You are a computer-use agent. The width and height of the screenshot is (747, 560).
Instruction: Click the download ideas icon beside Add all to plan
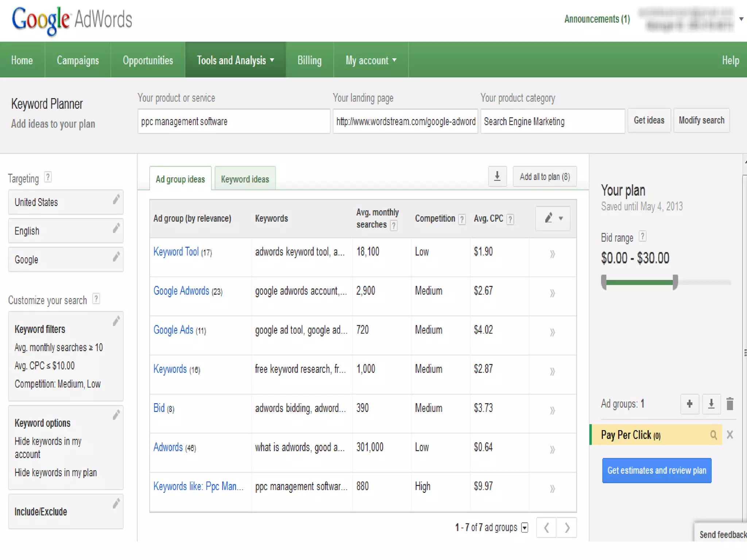pos(497,176)
